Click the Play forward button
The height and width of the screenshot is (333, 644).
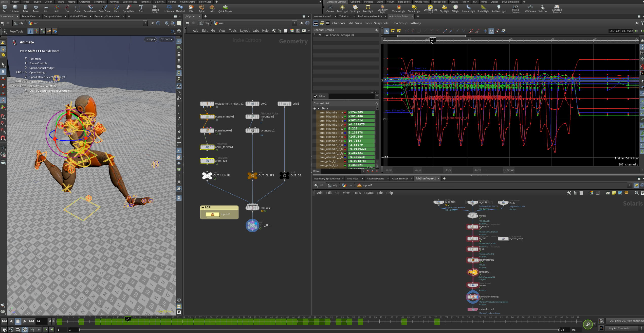[x=25, y=321]
